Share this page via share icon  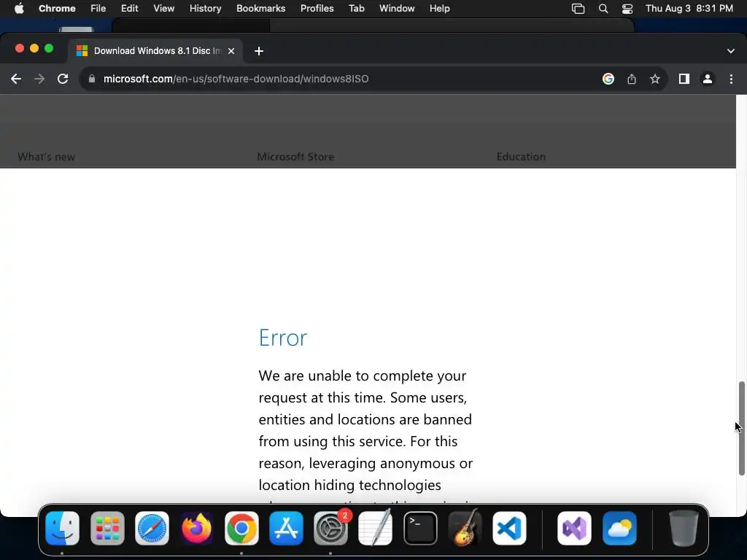coord(632,79)
